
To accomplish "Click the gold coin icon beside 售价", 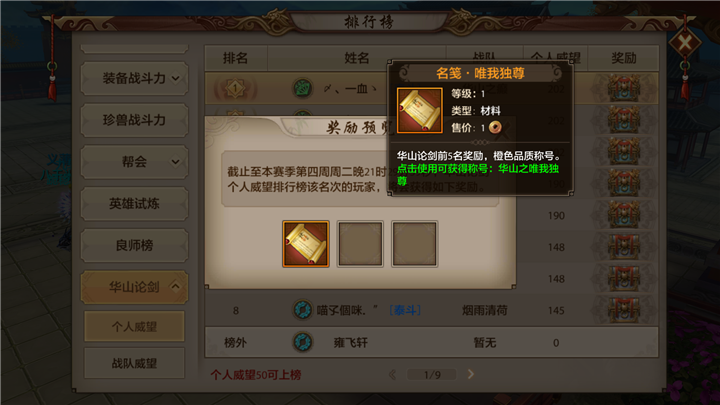I will [495, 127].
